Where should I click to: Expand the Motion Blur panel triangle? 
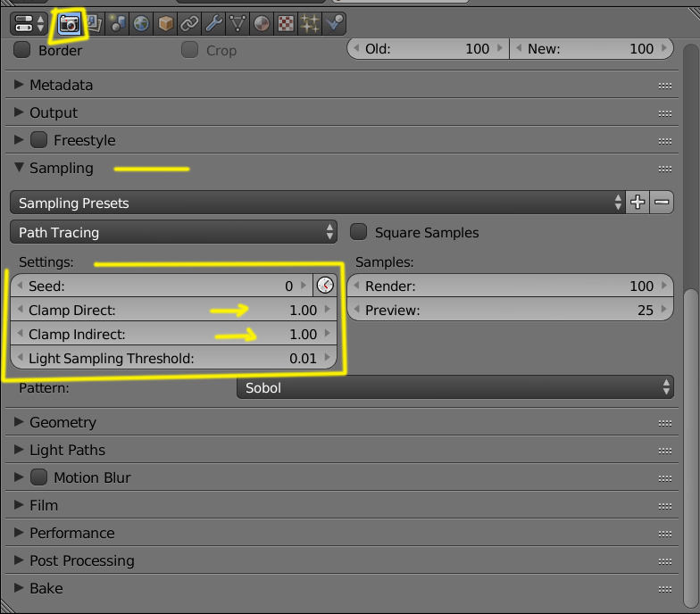tap(18, 477)
